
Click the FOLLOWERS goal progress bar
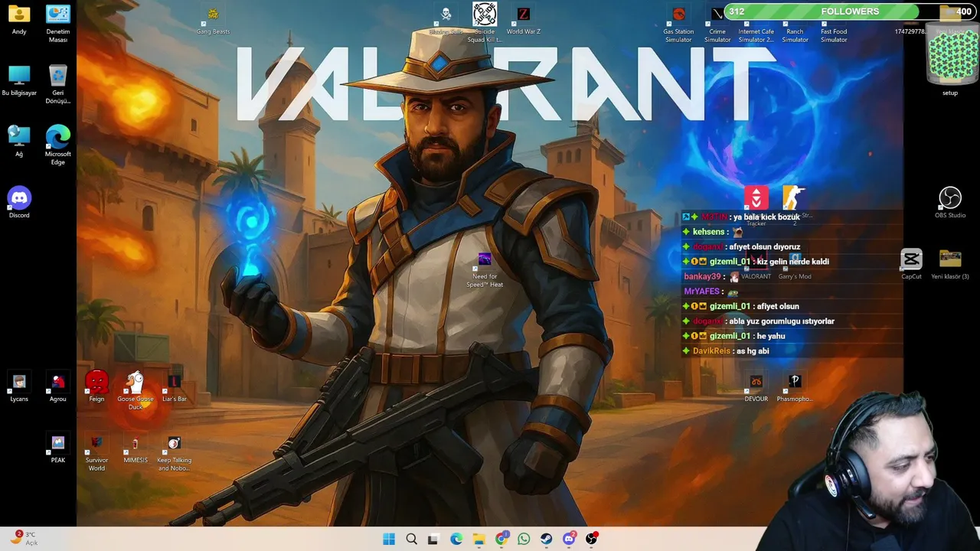click(850, 11)
